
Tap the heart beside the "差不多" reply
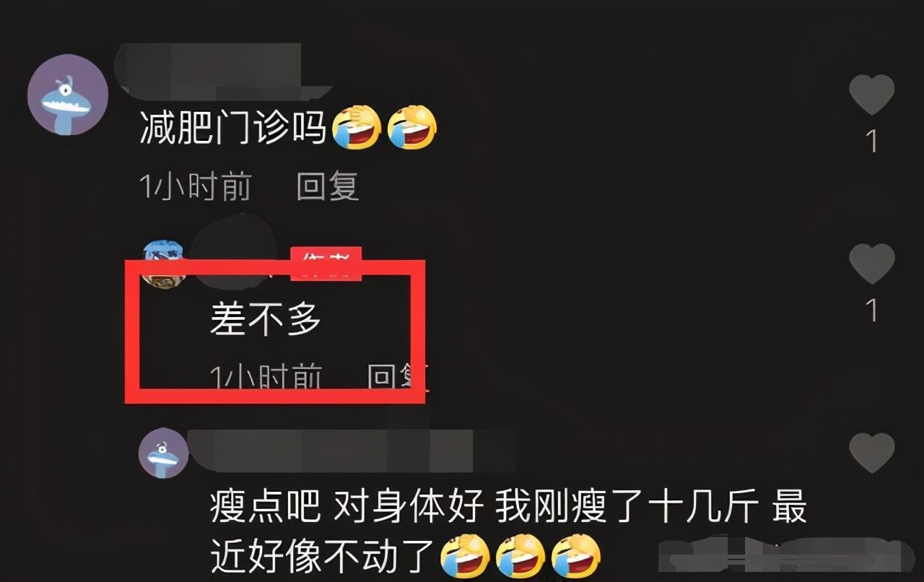871,264
